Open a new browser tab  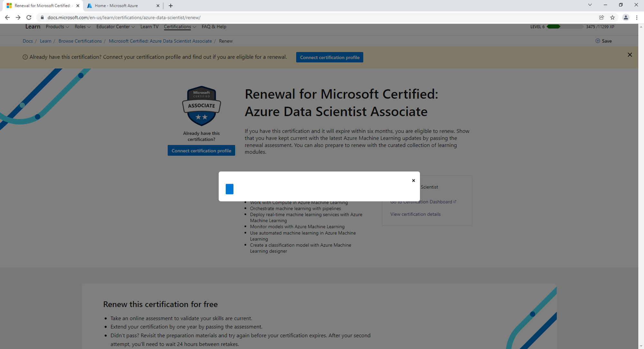coord(171,5)
